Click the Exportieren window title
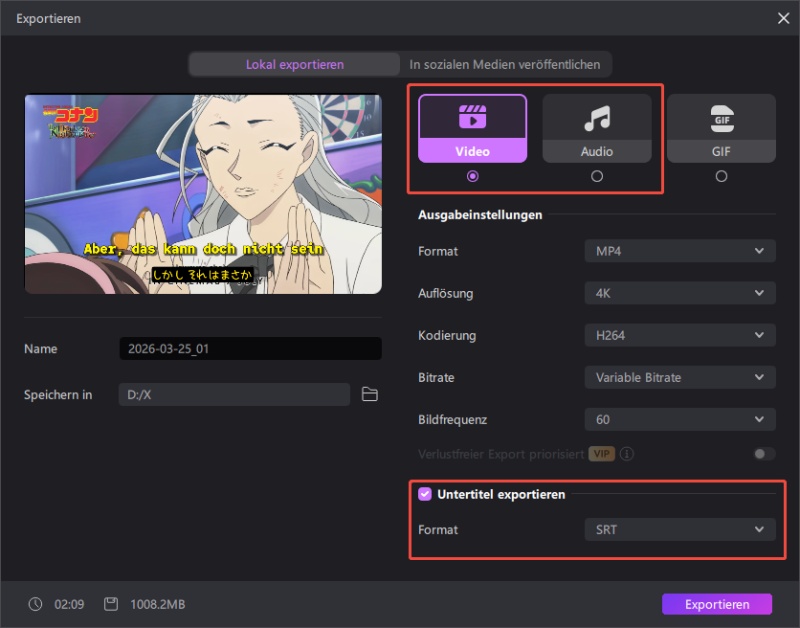Viewport: 800px width, 628px height. pyautogui.click(x=48, y=18)
